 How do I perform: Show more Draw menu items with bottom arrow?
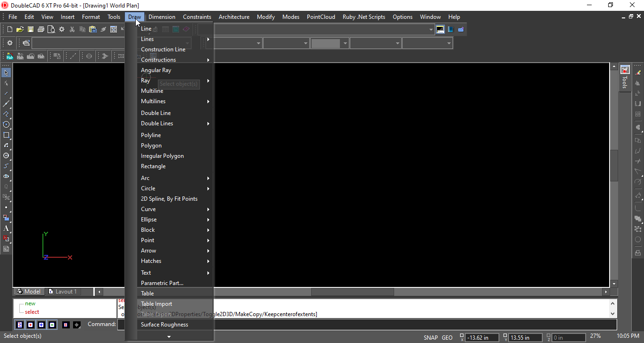coord(169,336)
